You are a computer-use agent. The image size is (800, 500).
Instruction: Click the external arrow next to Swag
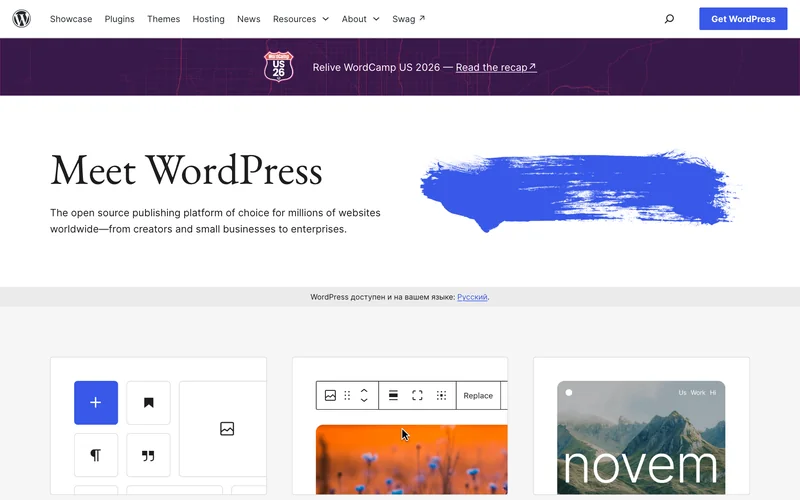[x=422, y=18]
